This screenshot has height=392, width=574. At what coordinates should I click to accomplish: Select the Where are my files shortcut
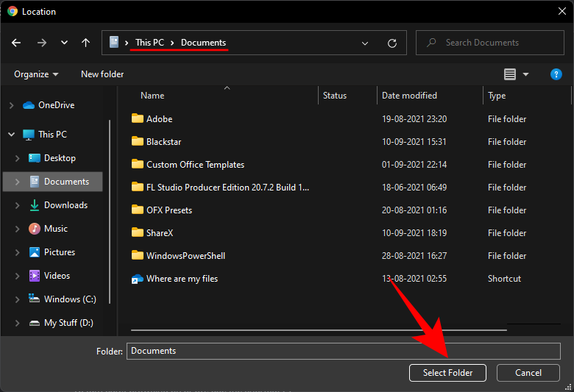pyautogui.click(x=182, y=279)
